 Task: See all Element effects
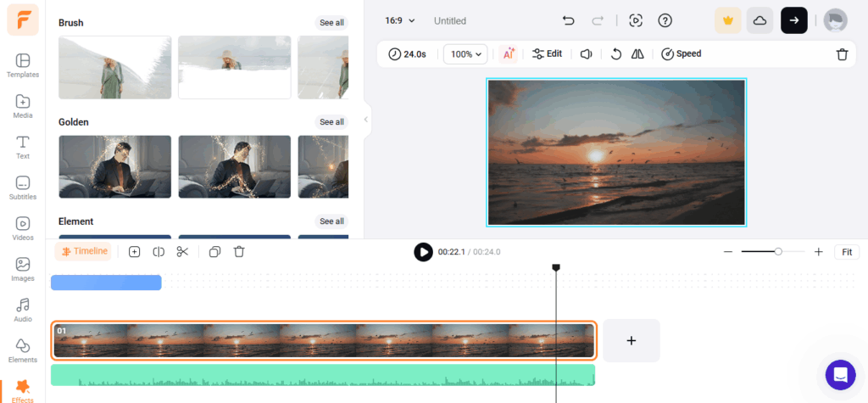click(331, 221)
